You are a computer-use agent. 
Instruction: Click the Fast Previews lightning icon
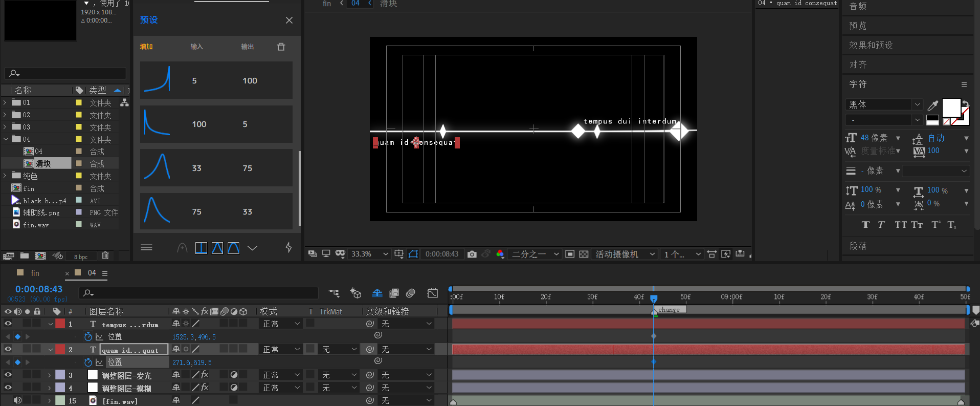[726, 254]
